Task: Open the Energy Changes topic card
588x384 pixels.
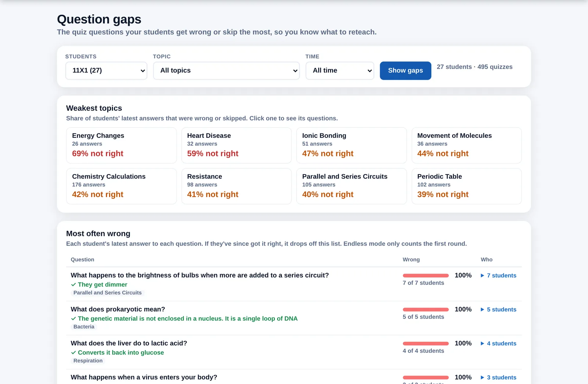Action: 121,146
